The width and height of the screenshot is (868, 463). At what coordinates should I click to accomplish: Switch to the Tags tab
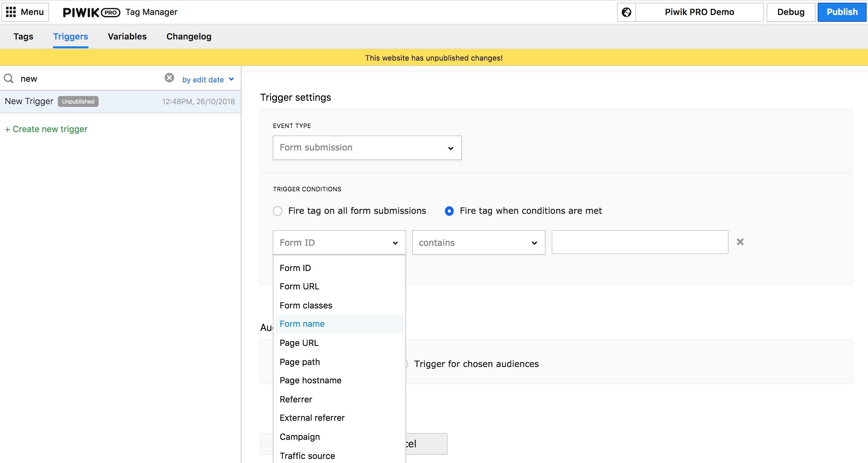pyautogui.click(x=23, y=36)
